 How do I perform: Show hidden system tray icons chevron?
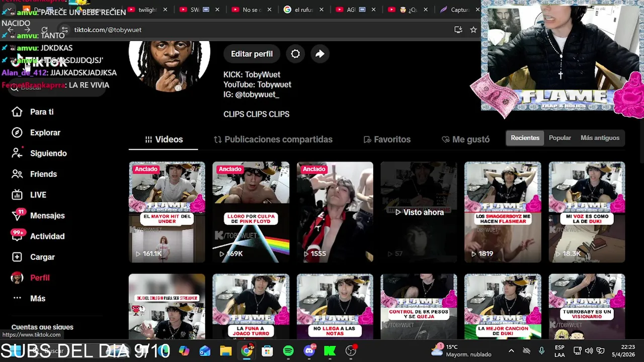click(511, 350)
